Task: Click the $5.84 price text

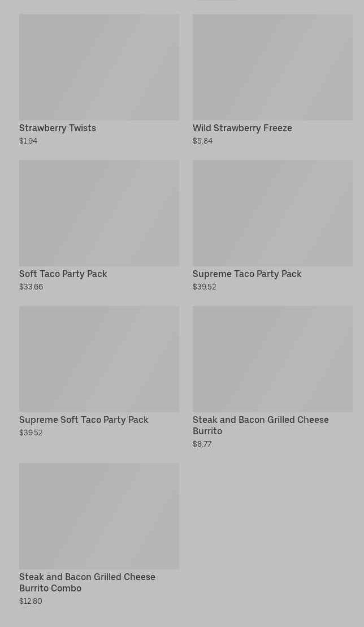Action: 202,141
